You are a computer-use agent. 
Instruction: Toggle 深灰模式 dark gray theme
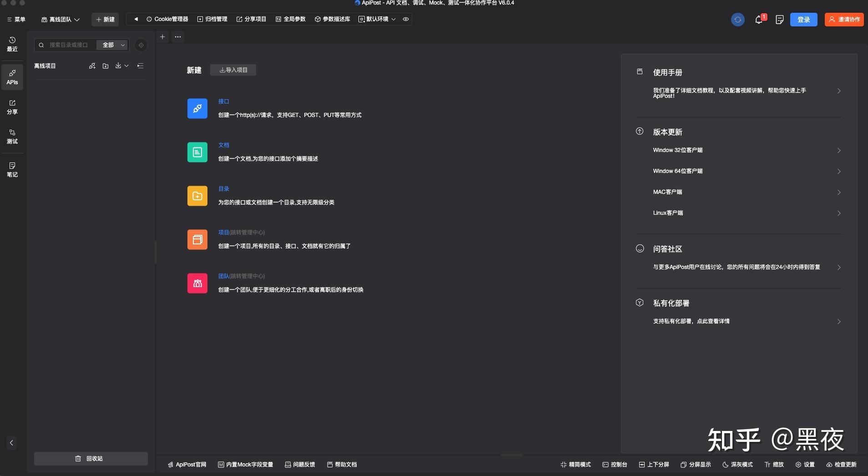pyautogui.click(x=737, y=465)
